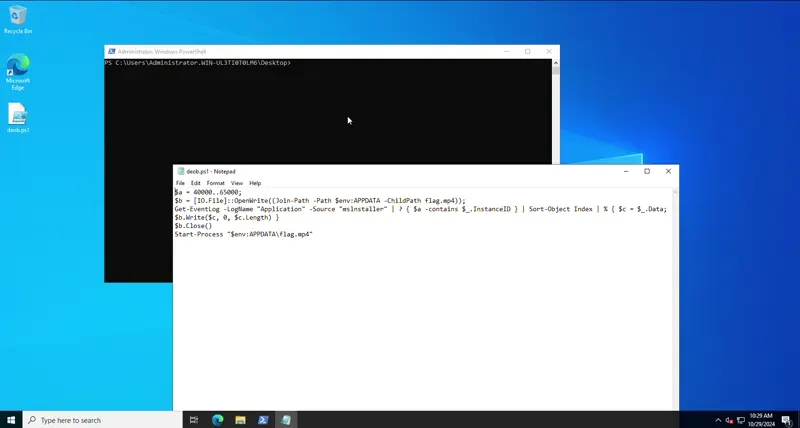Open the taskbar clock and date

click(x=762, y=420)
